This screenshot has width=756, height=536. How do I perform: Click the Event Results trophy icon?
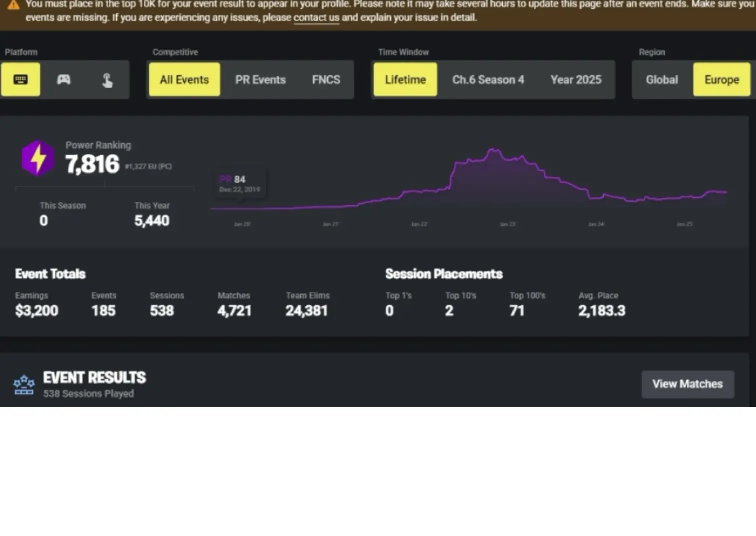pos(24,385)
